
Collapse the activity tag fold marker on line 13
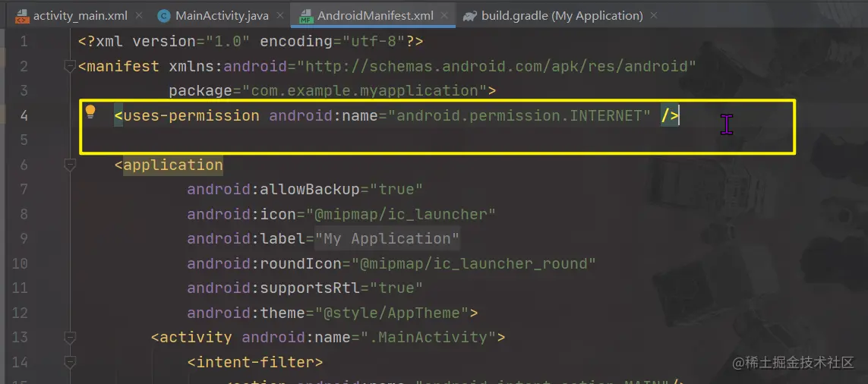coord(70,338)
